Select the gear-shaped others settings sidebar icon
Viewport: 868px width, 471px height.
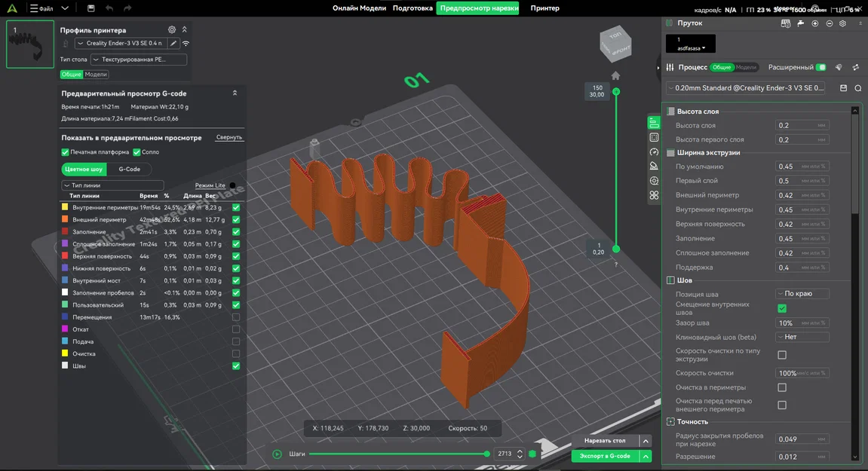654,180
